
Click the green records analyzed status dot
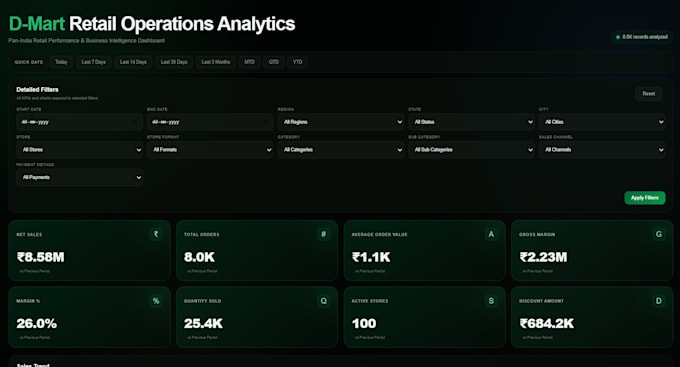(618, 37)
